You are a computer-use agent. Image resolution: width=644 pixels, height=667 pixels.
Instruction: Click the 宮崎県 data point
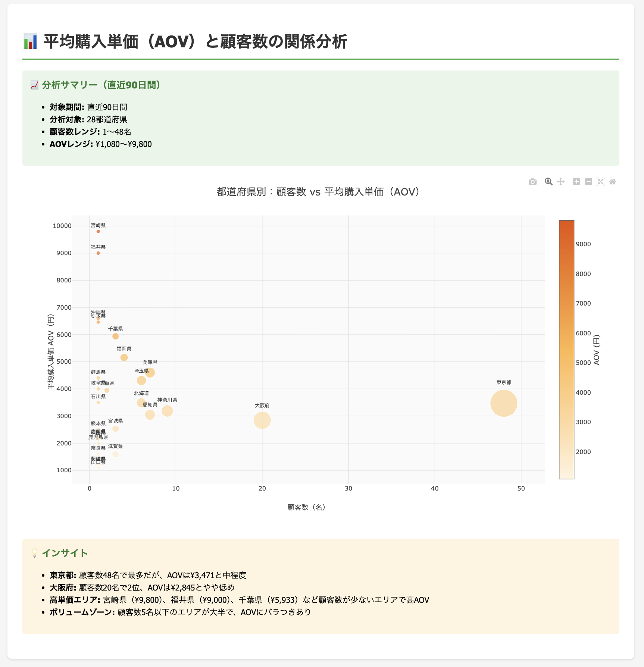click(x=98, y=231)
